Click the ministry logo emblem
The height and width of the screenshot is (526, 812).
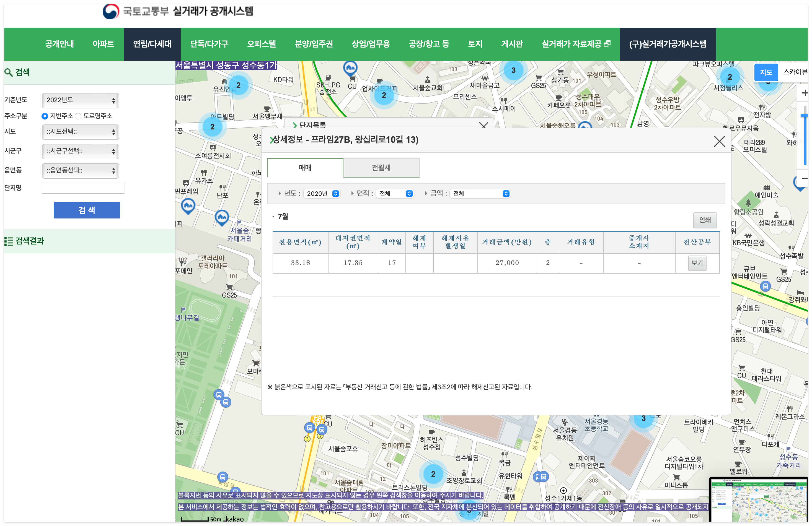(110, 12)
